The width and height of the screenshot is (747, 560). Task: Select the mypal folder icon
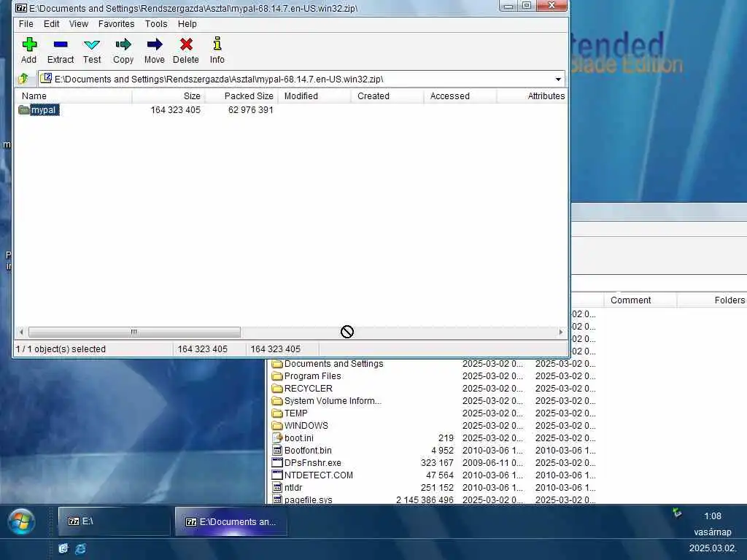point(24,110)
